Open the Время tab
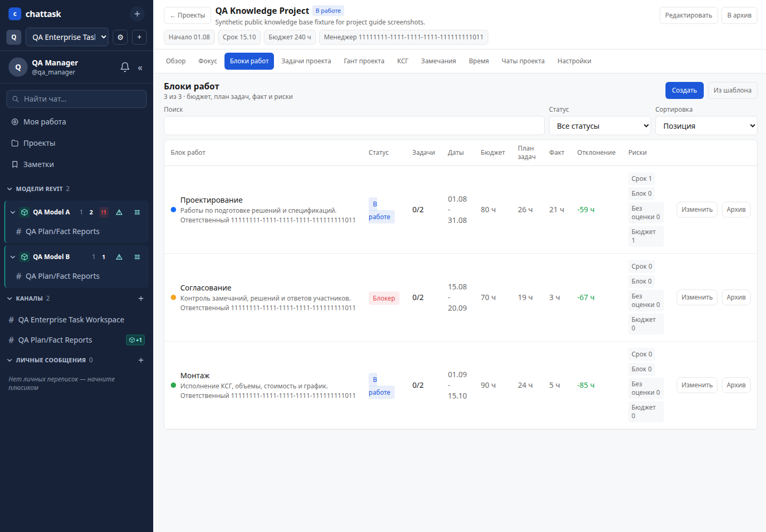The width and height of the screenshot is (766, 532). [479, 61]
